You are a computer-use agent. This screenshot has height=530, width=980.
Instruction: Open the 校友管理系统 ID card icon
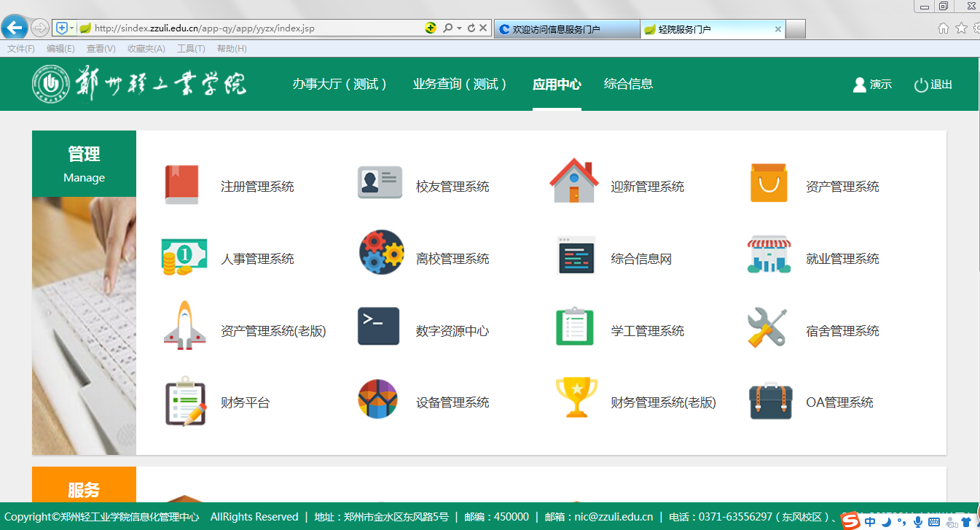[380, 182]
